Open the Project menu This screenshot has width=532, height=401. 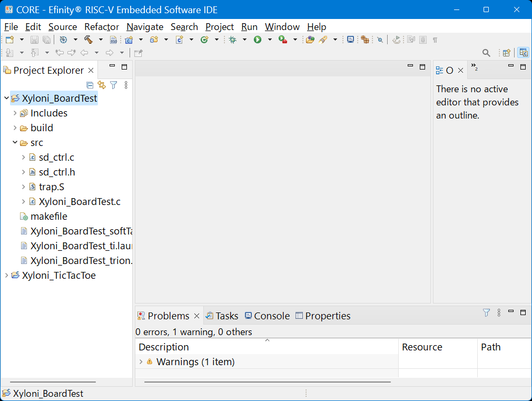click(219, 27)
